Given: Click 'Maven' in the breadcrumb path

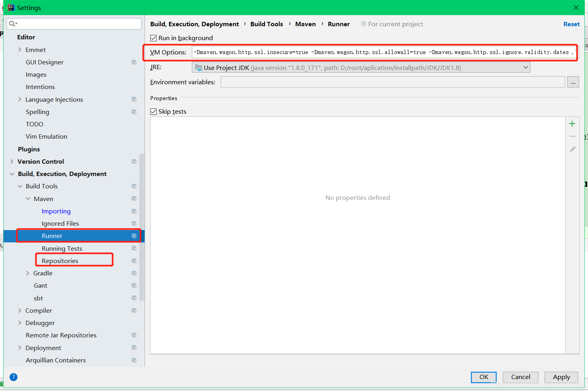Looking at the screenshot, I should point(305,24).
